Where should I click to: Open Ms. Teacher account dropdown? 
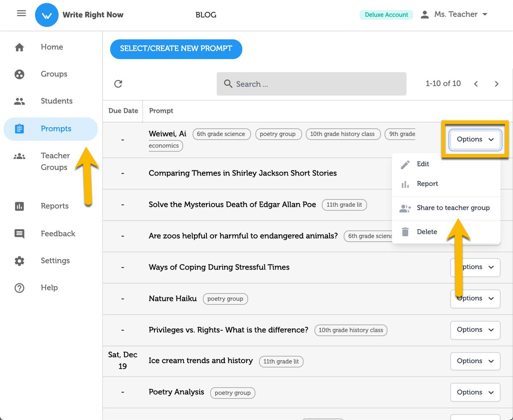pos(461,15)
